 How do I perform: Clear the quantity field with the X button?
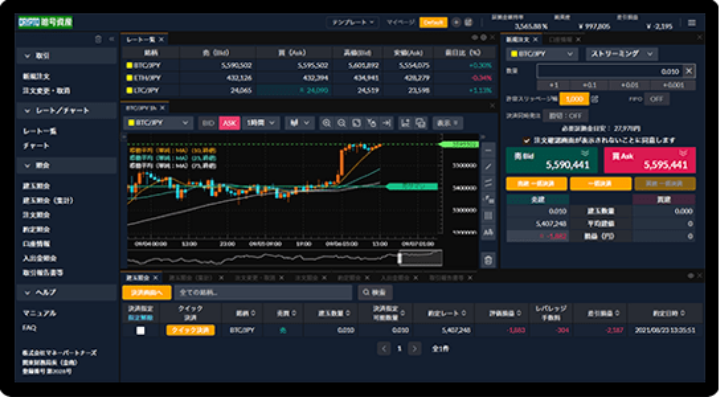[x=689, y=71]
